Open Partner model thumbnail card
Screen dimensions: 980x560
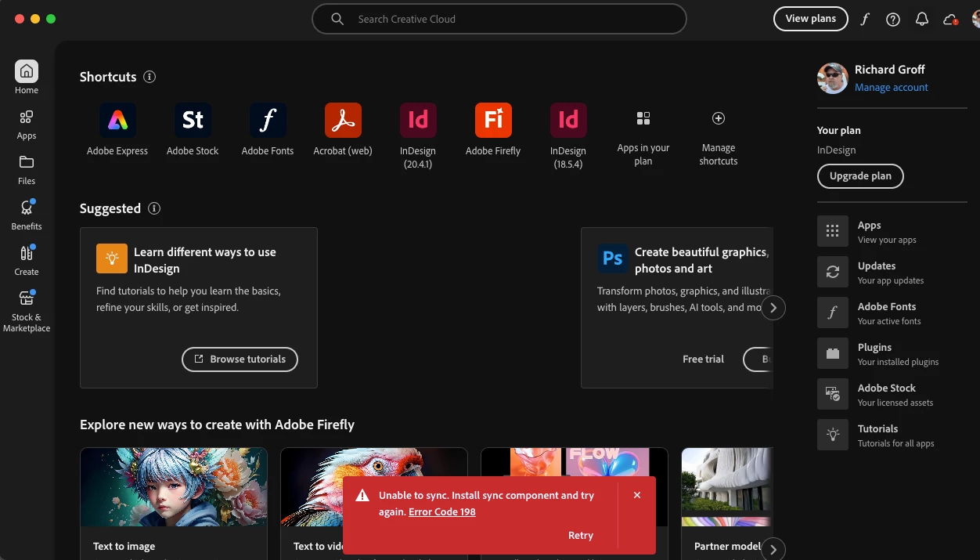click(727, 504)
